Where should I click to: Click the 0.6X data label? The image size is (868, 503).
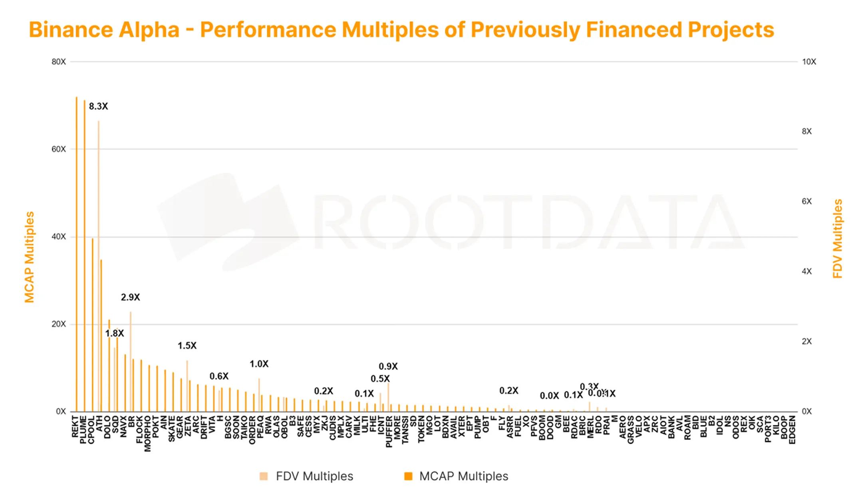(219, 377)
